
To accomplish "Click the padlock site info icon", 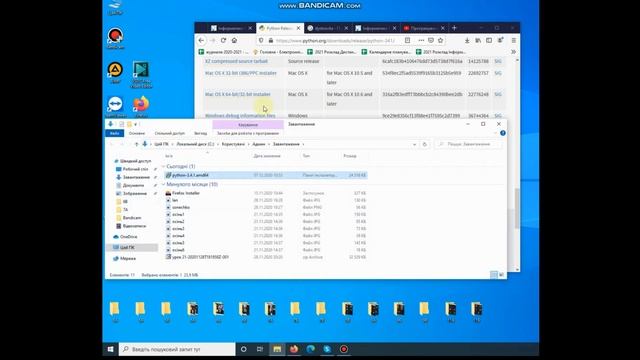I will (x=271, y=40).
